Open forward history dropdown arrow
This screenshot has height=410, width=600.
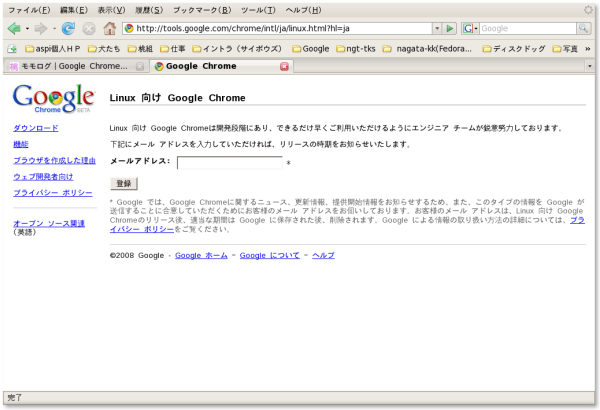coord(54,29)
